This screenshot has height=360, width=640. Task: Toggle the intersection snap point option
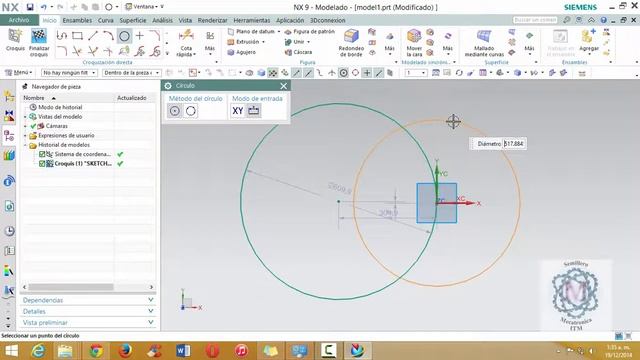click(x=332, y=73)
